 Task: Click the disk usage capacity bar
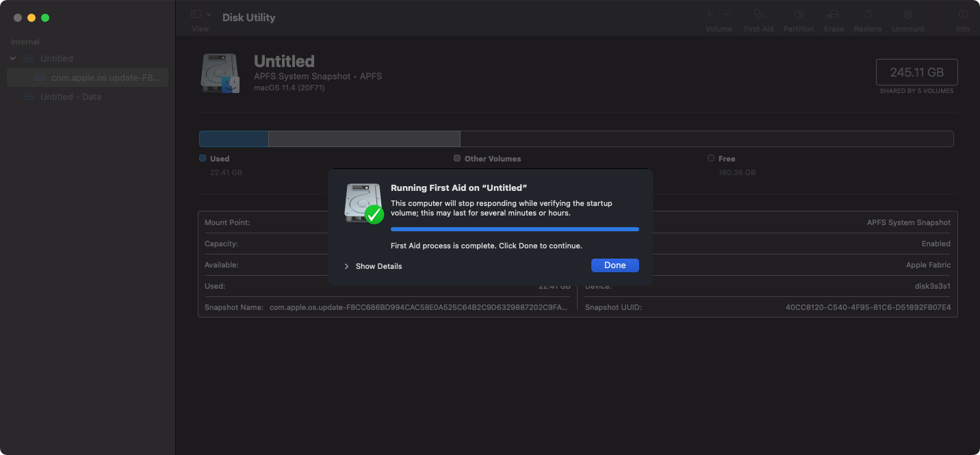[x=576, y=139]
